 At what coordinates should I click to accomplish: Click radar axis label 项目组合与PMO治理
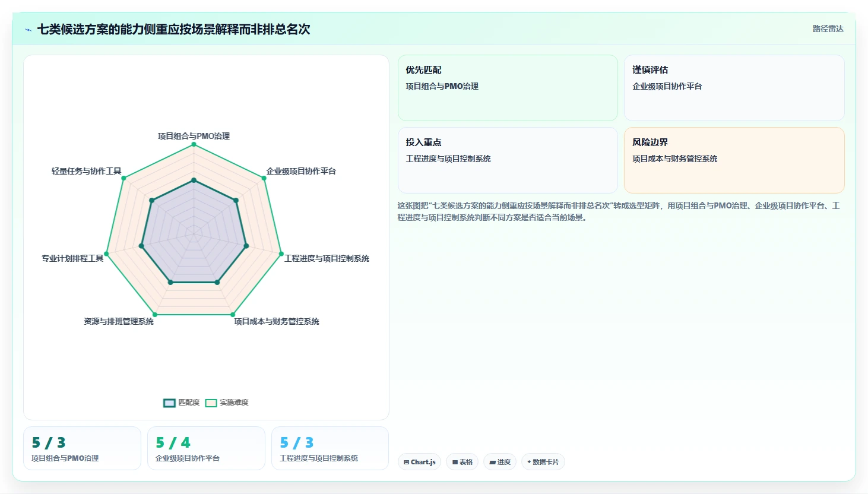pyautogui.click(x=194, y=136)
